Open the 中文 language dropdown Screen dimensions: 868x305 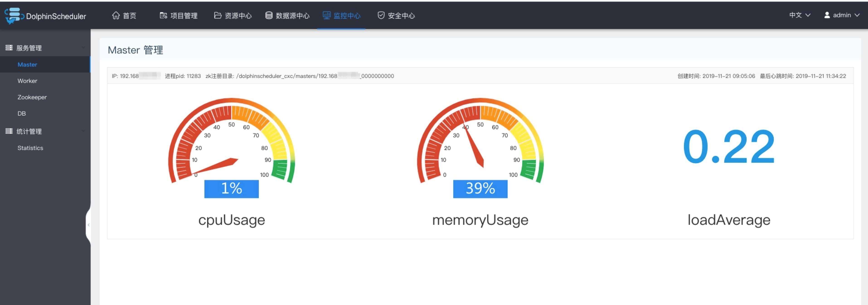click(799, 15)
